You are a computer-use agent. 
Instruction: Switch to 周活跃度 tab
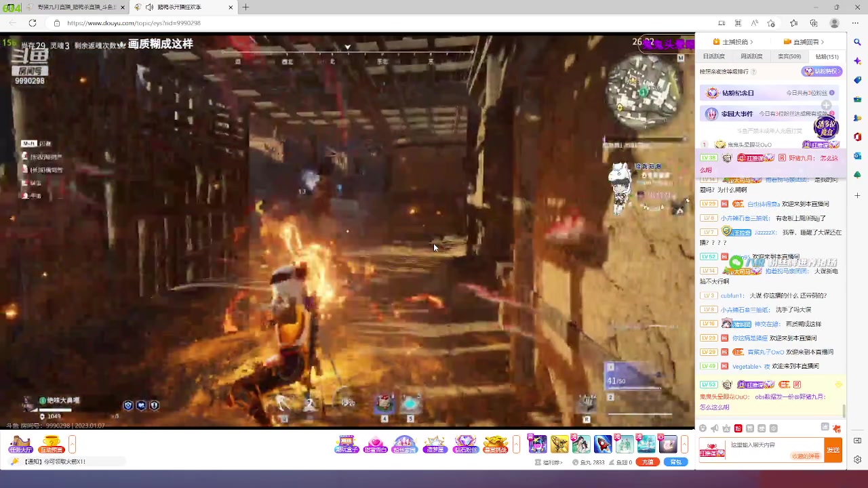pos(751,56)
